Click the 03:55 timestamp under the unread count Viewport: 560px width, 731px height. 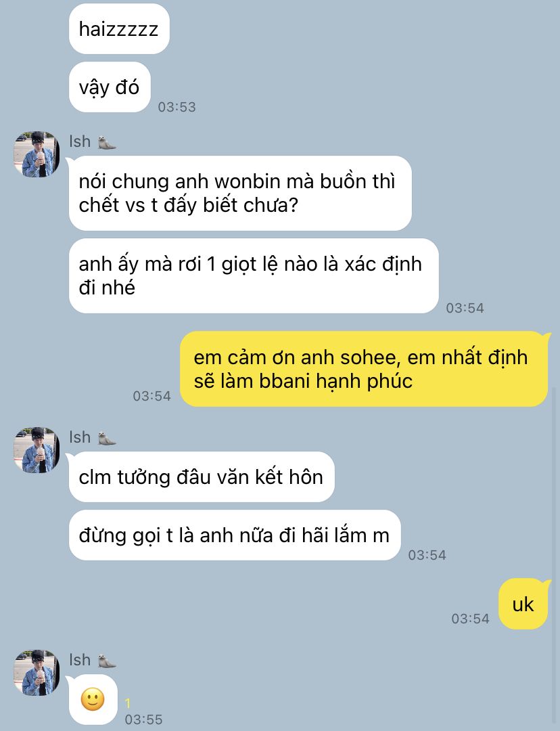143,719
